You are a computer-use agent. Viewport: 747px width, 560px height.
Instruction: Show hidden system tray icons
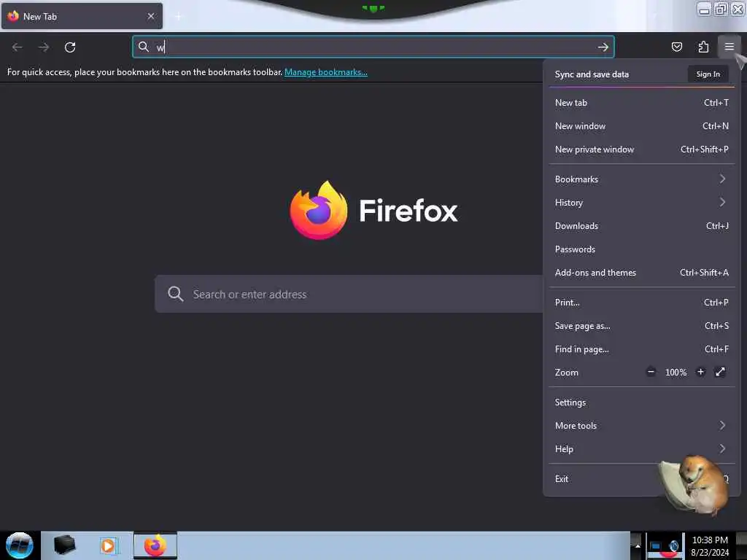tap(638, 545)
